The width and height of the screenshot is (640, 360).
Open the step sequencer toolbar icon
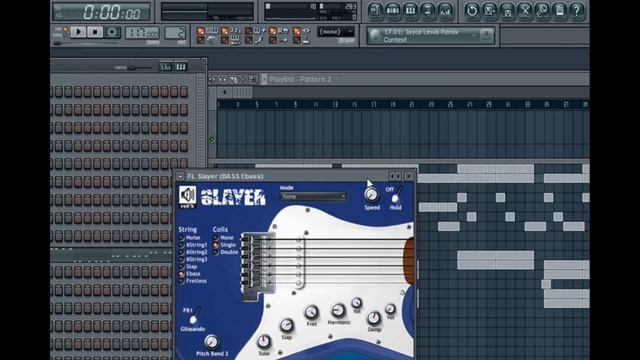coord(393,11)
